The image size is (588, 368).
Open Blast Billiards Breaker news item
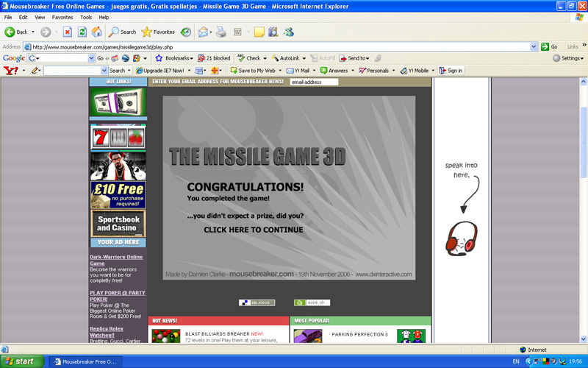click(224, 334)
